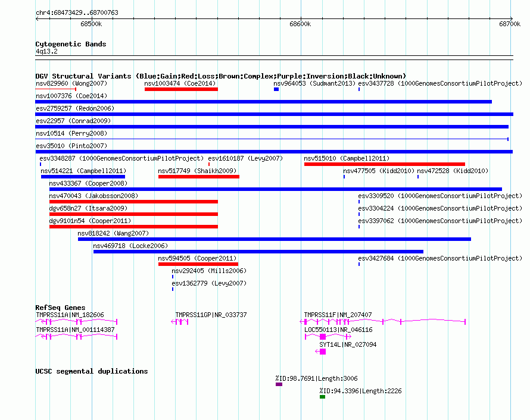
Task: Click purple segmental duplication 98.7691 block
Action: (279, 384)
